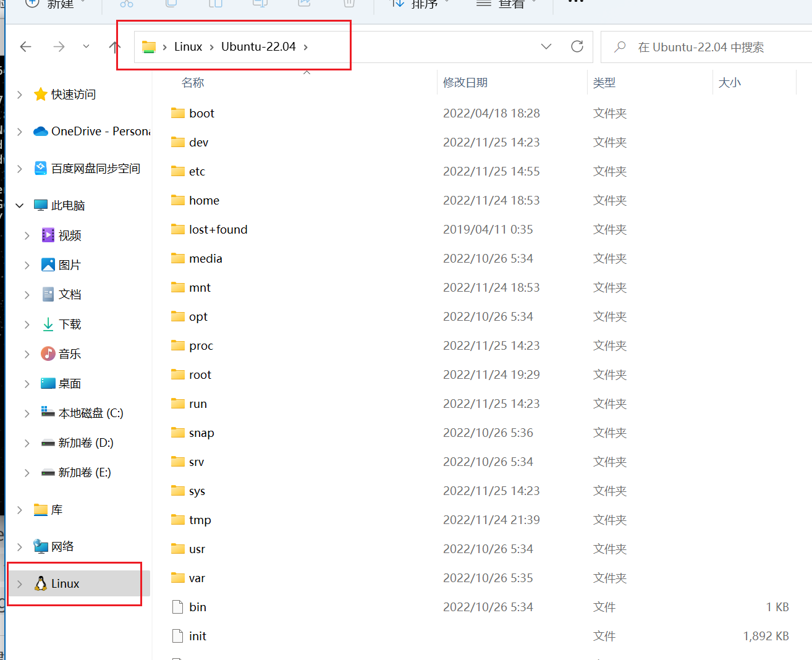Open 音乐 folder icon in sidebar
Viewport: 812px width, 660px height.
48,353
